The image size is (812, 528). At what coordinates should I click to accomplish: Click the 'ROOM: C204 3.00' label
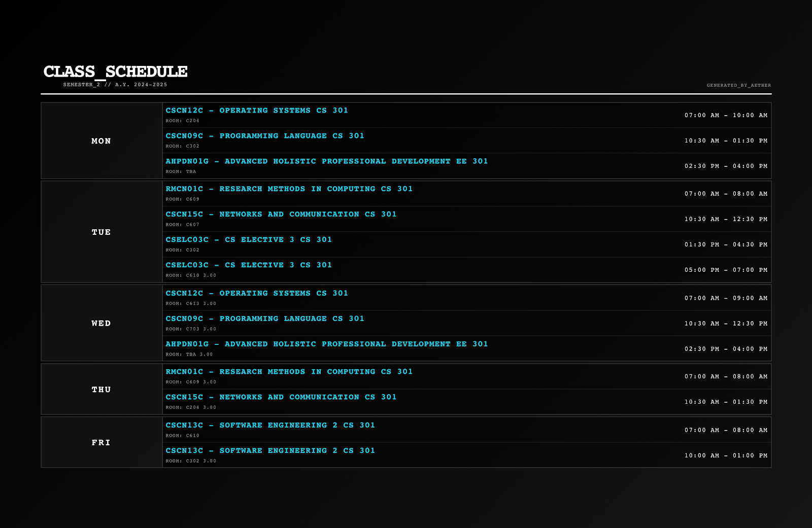(191, 408)
